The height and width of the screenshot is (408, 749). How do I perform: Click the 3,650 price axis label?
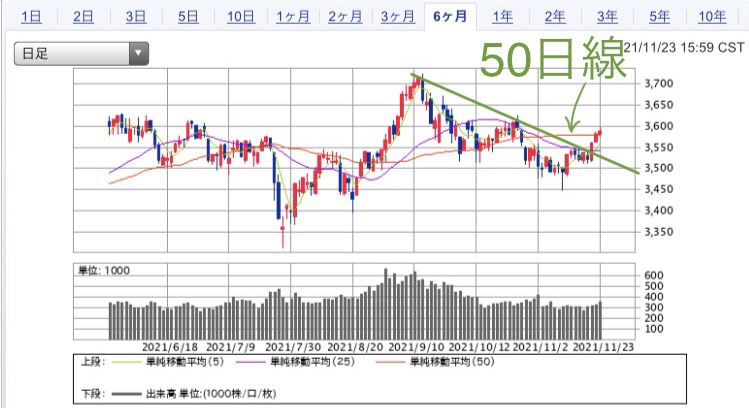point(659,105)
